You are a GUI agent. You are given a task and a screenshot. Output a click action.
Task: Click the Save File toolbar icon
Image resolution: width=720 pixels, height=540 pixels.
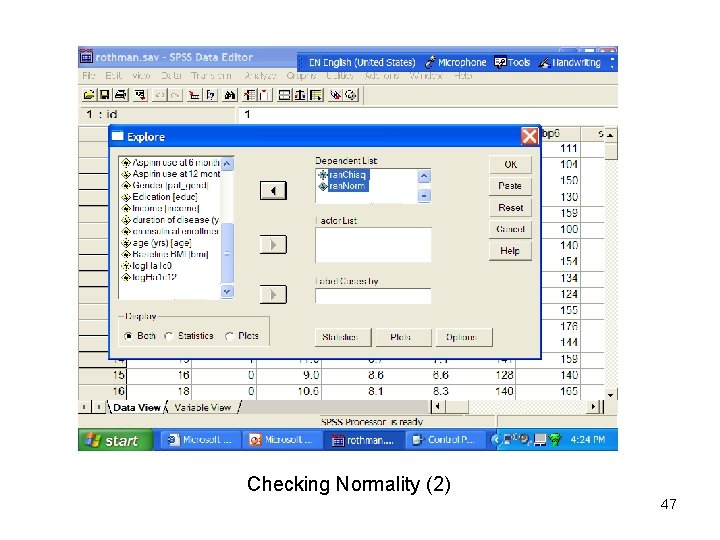click(104, 95)
